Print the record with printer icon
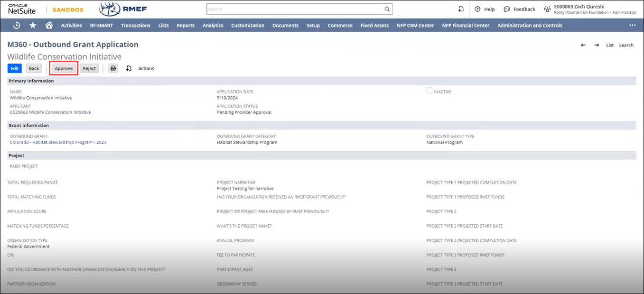 tap(113, 68)
